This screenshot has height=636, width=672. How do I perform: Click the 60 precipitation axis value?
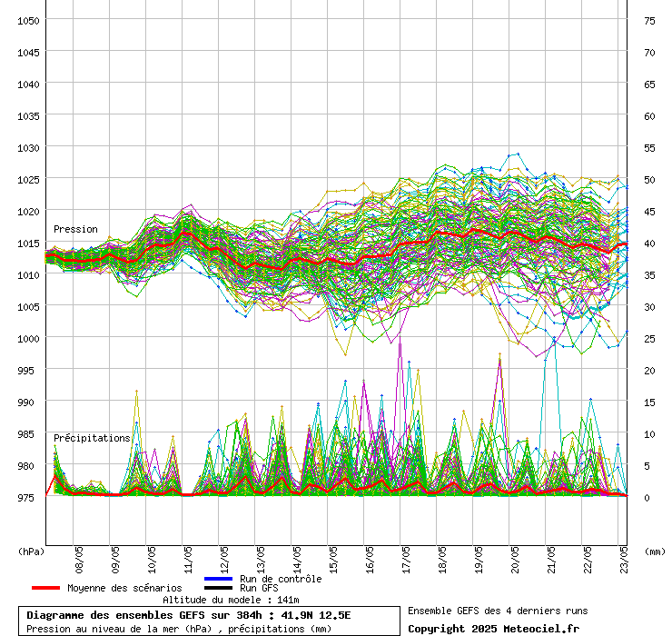(x=649, y=116)
